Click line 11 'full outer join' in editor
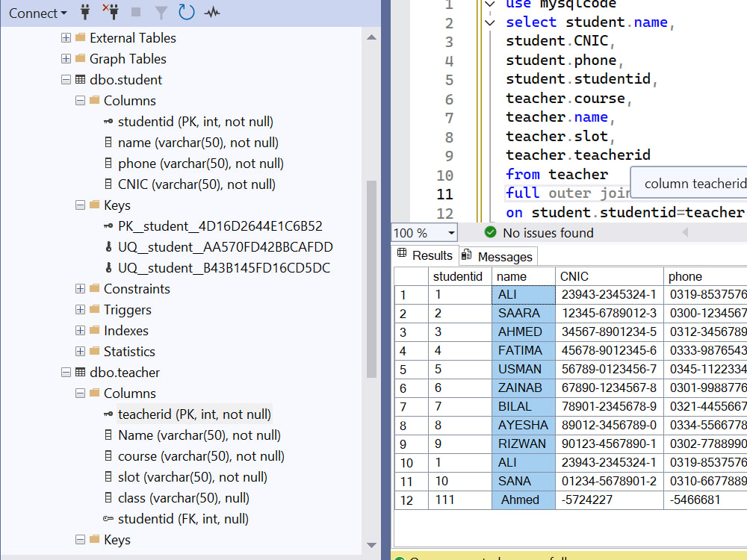The height and width of the screenshot is (560, 747). coord(567,193)
